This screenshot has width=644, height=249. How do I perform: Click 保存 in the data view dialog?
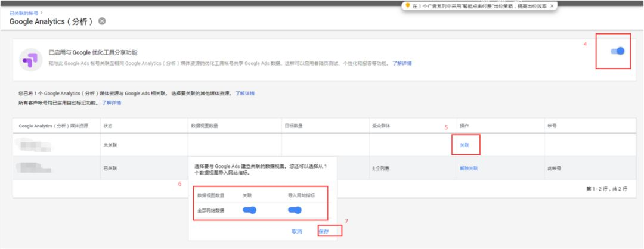[x=324, y=231]
